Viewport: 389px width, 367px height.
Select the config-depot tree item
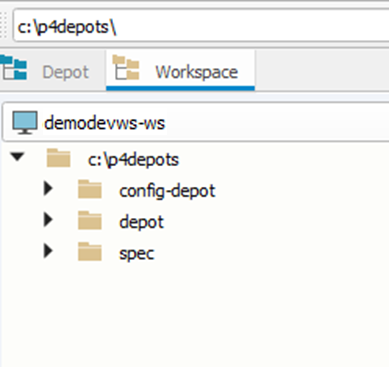167,191
